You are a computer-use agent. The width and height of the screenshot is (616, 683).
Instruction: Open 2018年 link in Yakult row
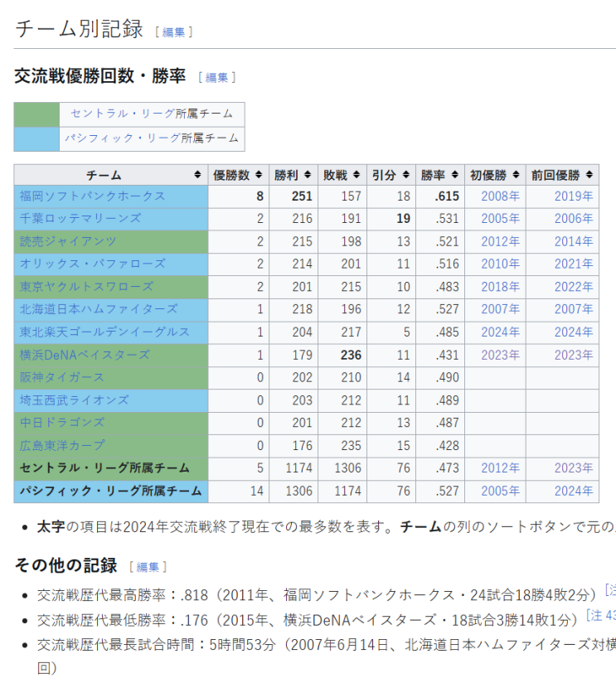(501, 287)
